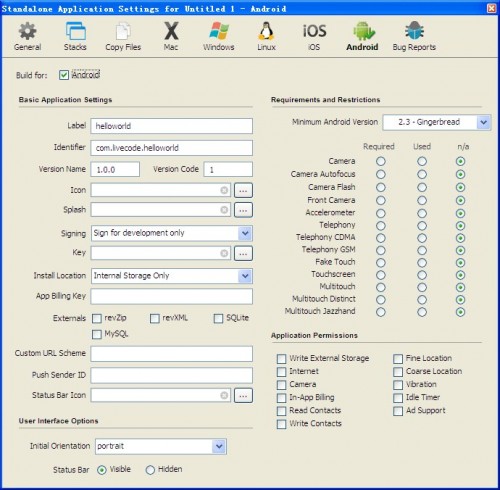Select the Linux penguin icon

click(266, 31)
